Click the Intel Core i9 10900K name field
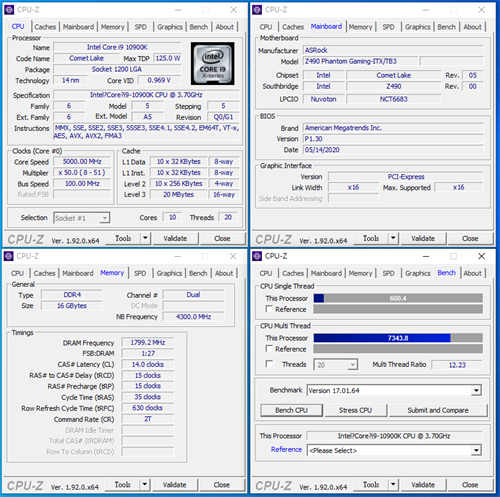 pos(117,47)
